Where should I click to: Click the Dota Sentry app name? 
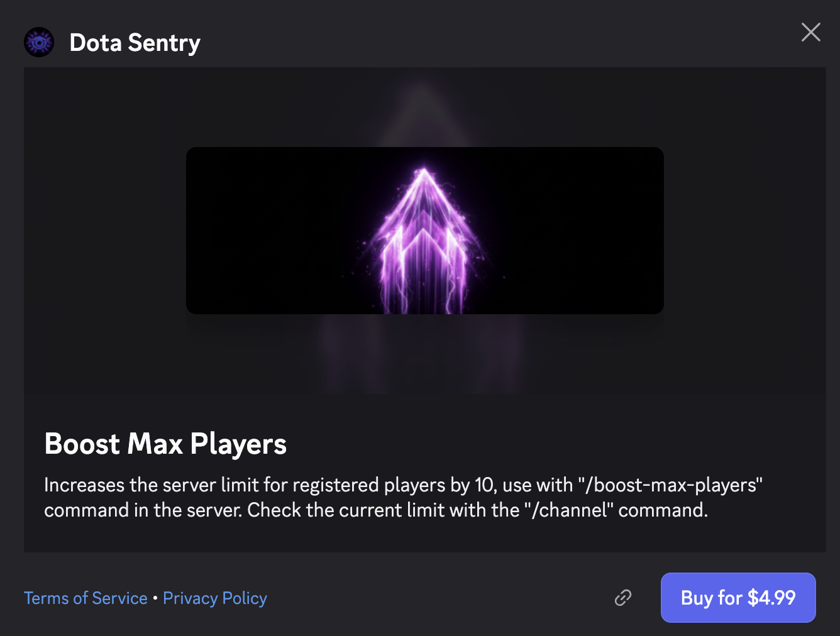[135, 43]
